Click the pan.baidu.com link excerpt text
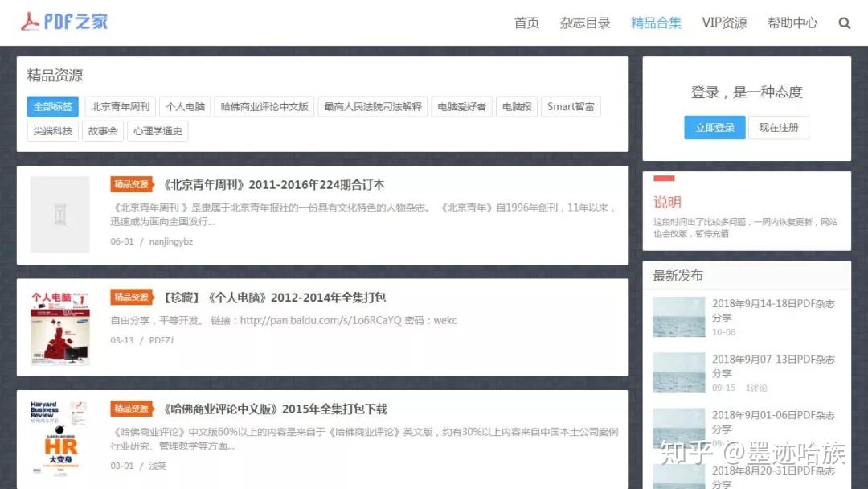 point(284,320)
